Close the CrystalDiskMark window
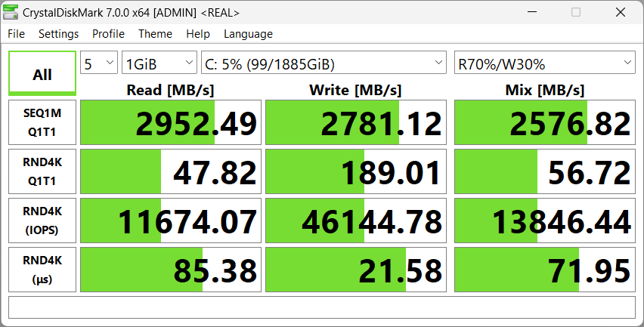Image resolution: width=644 pixels, height=327 pixels. (620, 12)
